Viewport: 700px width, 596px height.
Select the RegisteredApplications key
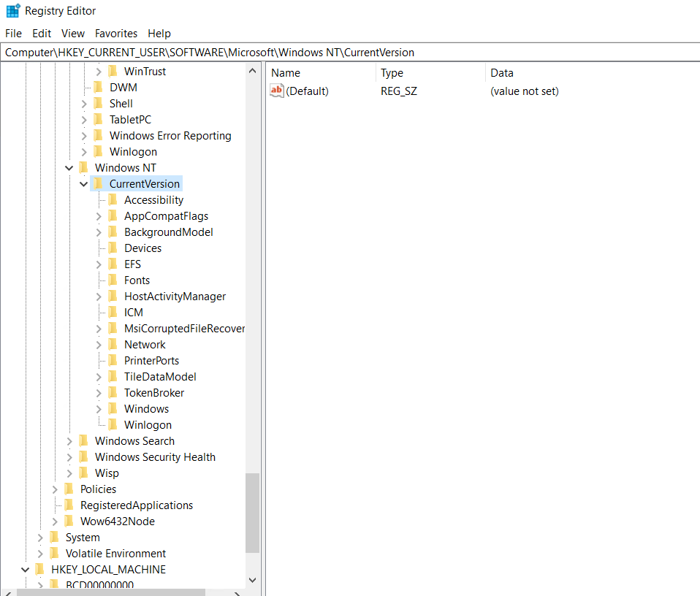[x=137, y=505]
